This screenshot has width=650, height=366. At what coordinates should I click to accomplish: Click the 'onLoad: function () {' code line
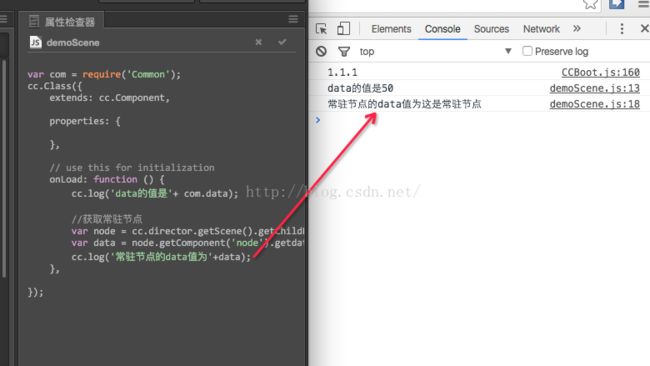[107, 179]
